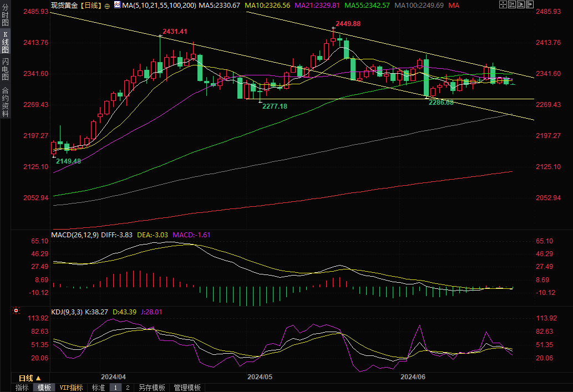Select the 指标 tab at bottom
The height and width of the screenshot is (392, 573).
click(x=22, y=388)
